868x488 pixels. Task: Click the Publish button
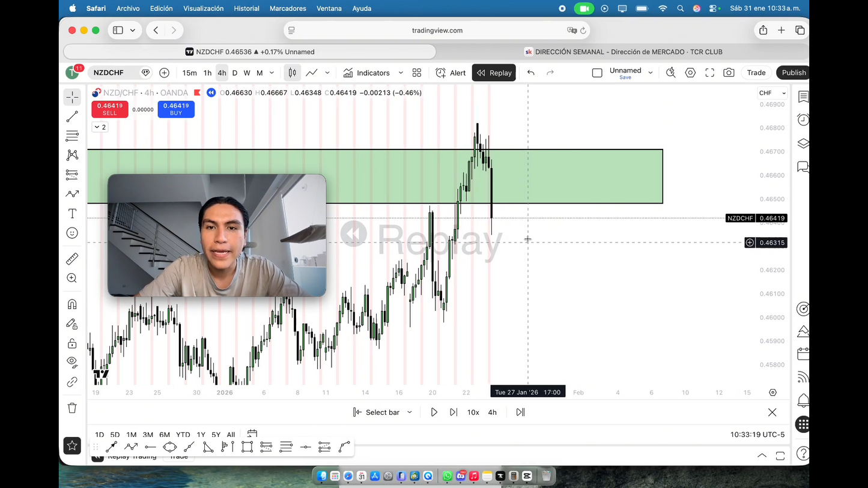tap(794, 73)
